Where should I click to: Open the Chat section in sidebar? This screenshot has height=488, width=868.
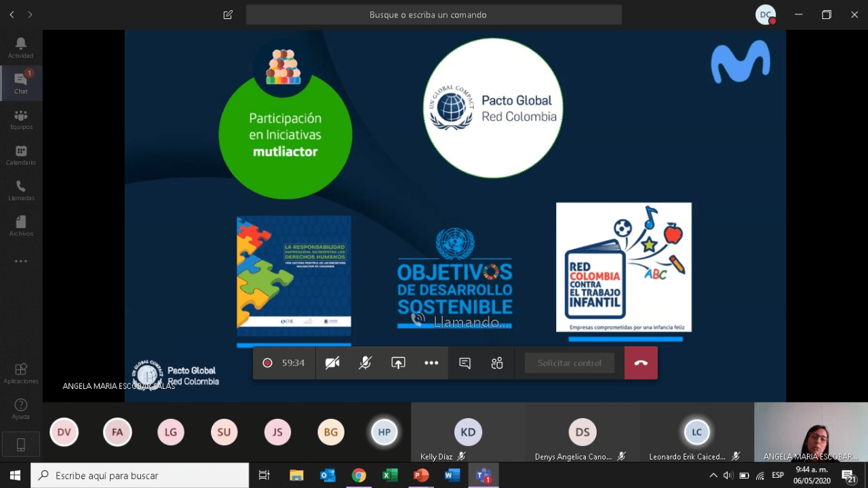(x=20, y=83)
